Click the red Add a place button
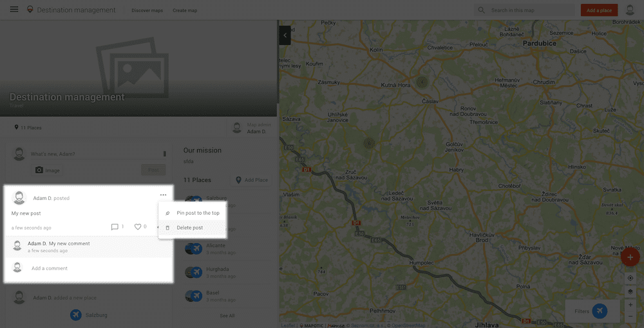 point(599,10)
